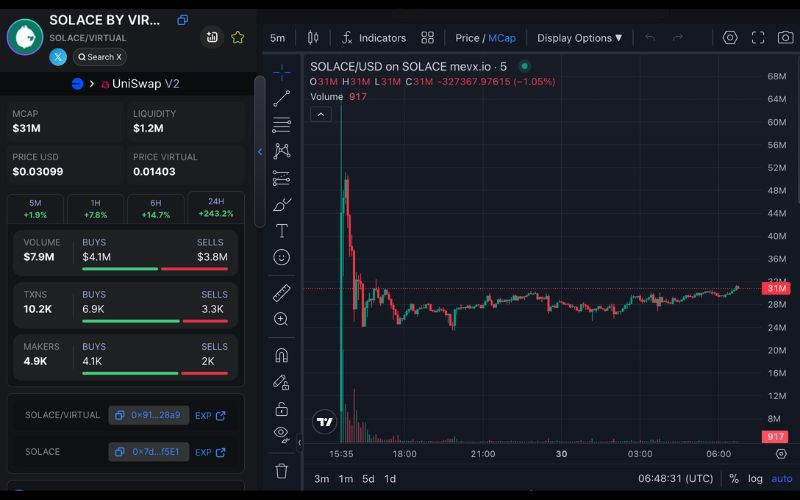Viewport: 800px width, 500px height.
Task: Add token to favorites with star icon
Action: click(x=237, y=37)
